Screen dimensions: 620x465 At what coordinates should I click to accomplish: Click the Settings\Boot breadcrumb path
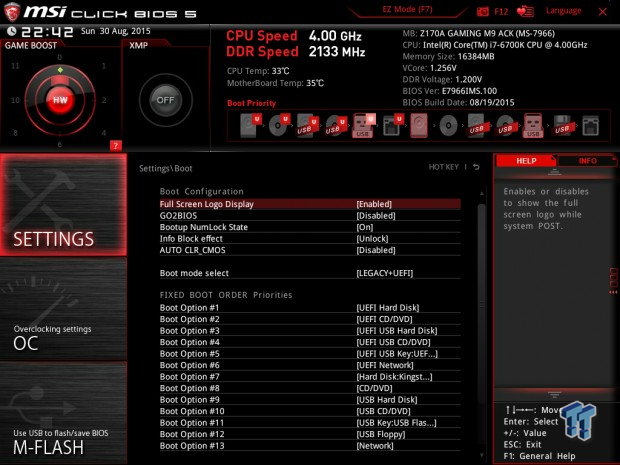[166, 168]
